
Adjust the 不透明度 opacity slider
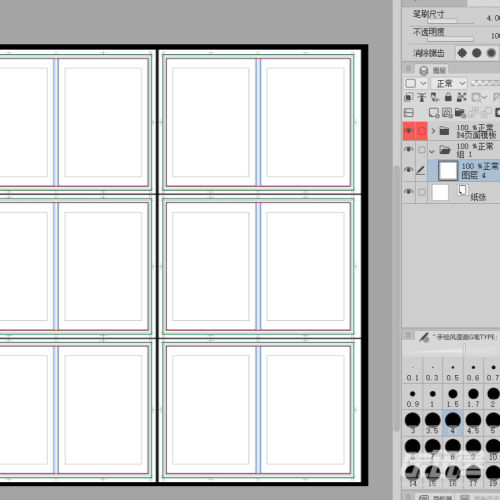[451, 39]
